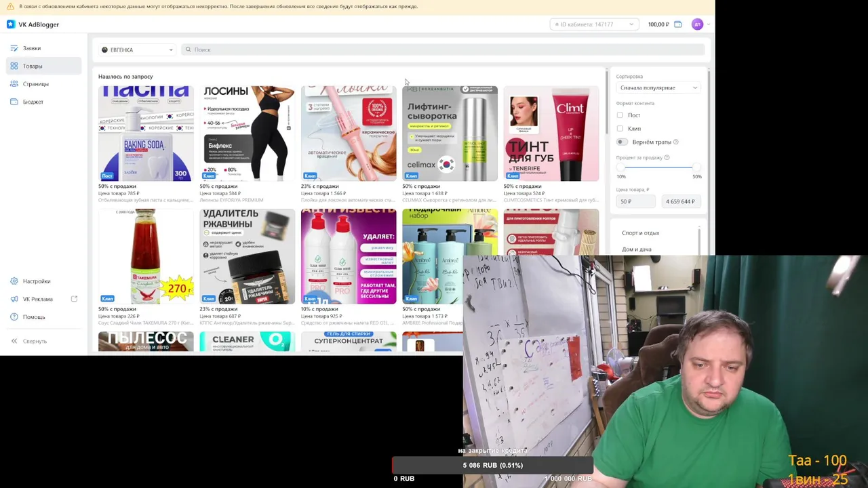Open the Заявки section in sidebar

pyautogui.click(x=45, y=48)
